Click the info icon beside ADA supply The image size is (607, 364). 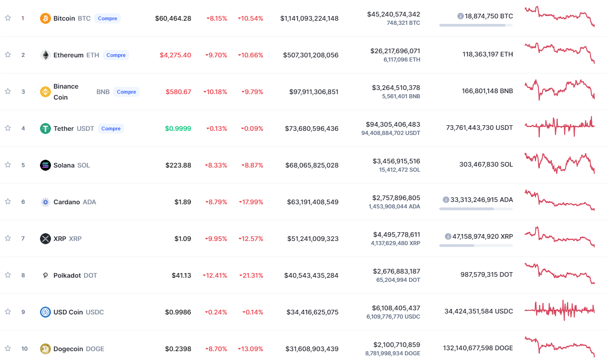coord(446,200)
